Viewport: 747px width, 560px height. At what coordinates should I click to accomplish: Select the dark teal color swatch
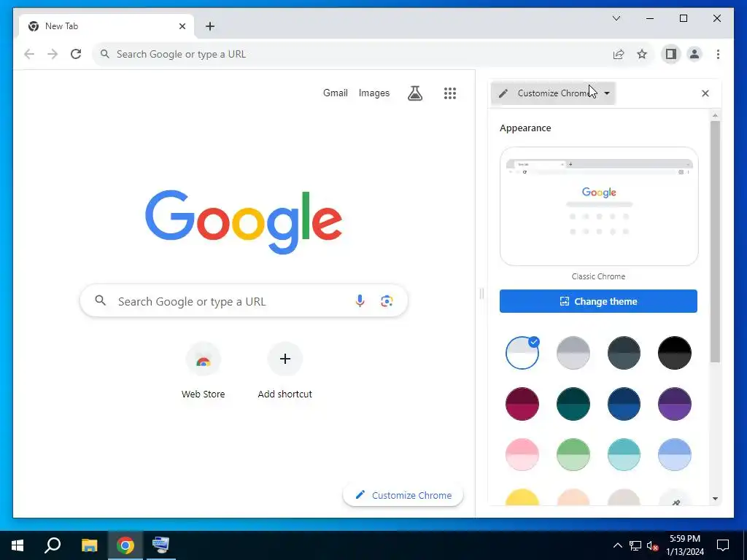573,404
